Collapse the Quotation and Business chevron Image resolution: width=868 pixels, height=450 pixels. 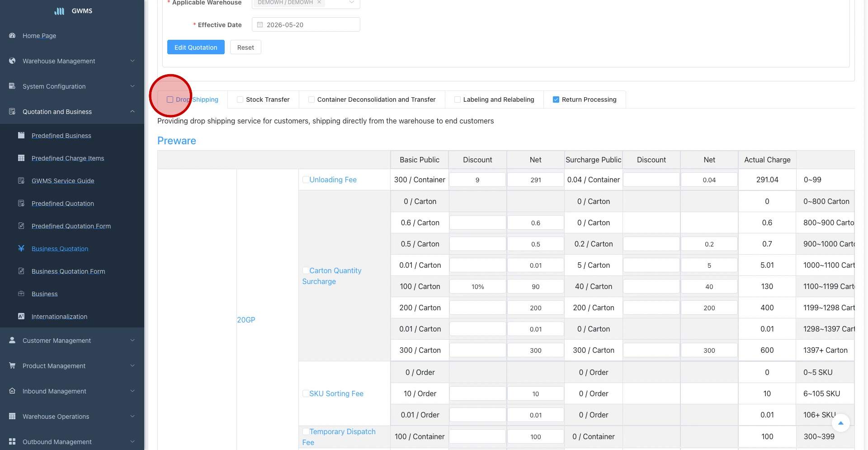[x=132, y=111]
